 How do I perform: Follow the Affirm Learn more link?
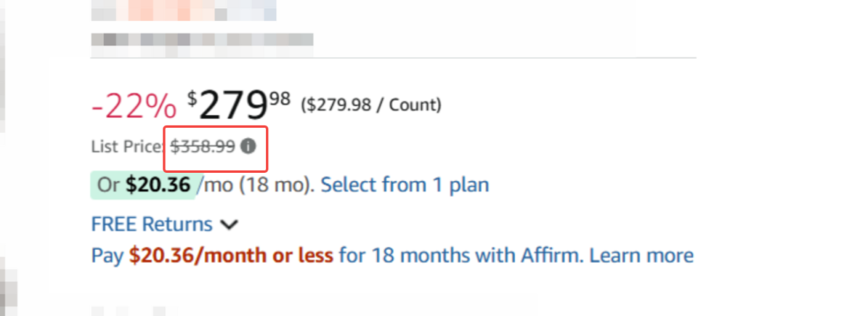coord(641,256)
